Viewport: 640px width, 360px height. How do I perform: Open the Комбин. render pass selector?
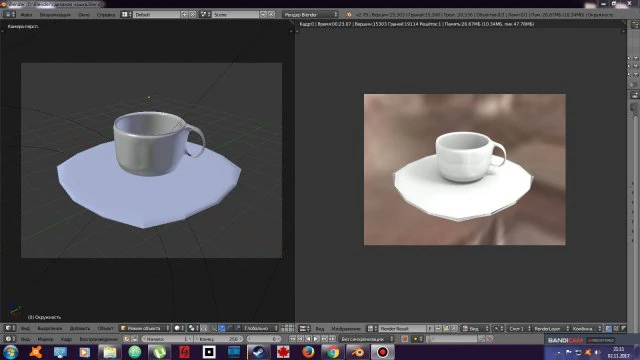pos(587,328)
